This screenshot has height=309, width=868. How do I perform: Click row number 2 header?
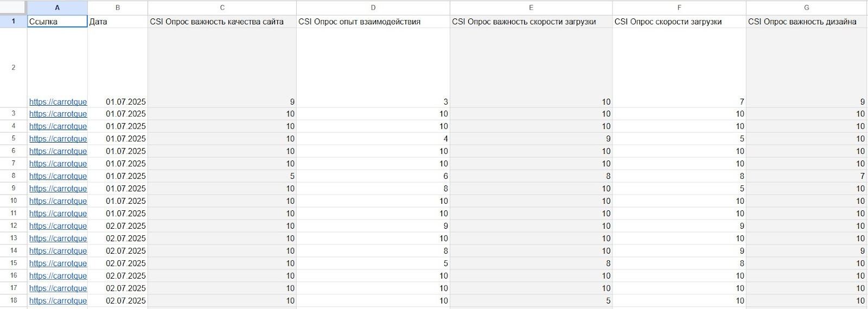[x=13, y=67]
